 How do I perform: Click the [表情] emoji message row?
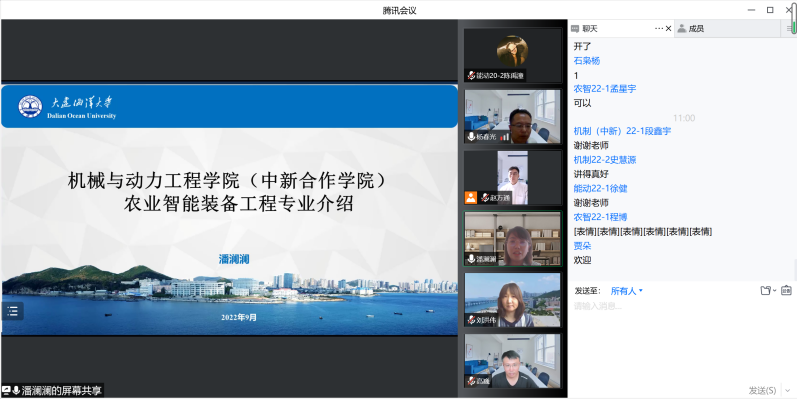pos(642,231)
